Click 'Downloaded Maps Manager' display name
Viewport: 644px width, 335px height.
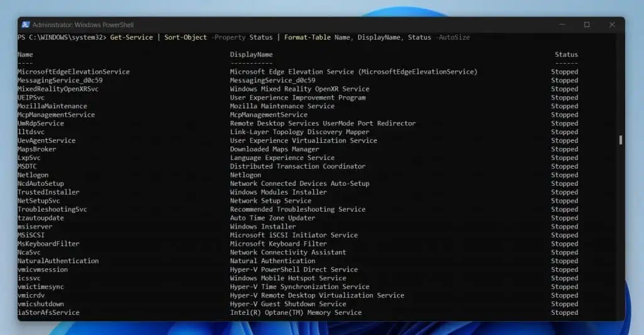[x=274, y=149]
